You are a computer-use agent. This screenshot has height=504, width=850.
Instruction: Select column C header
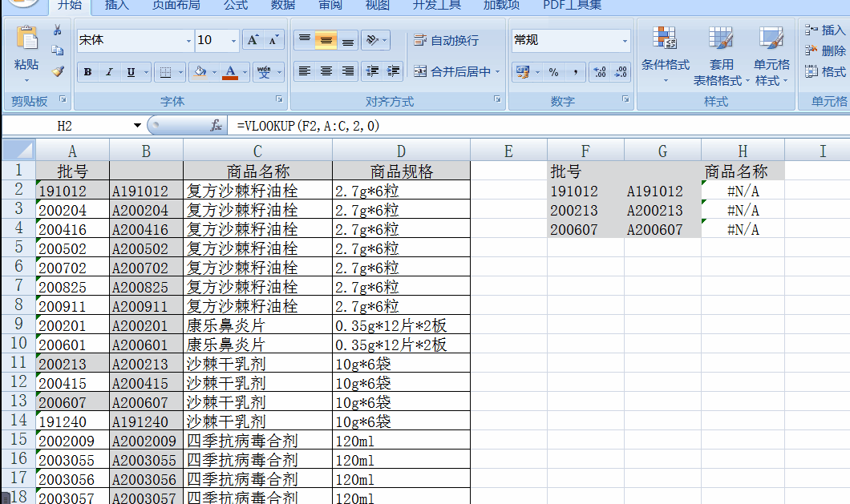[257, 151]
